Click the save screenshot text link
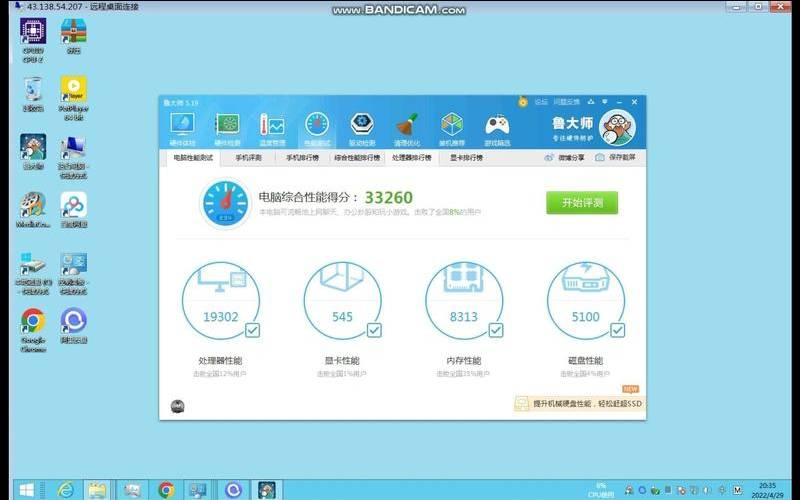Image resolution: width=800 pixels, height=500 pixels. pyautogui.click(x=622, y=158)
